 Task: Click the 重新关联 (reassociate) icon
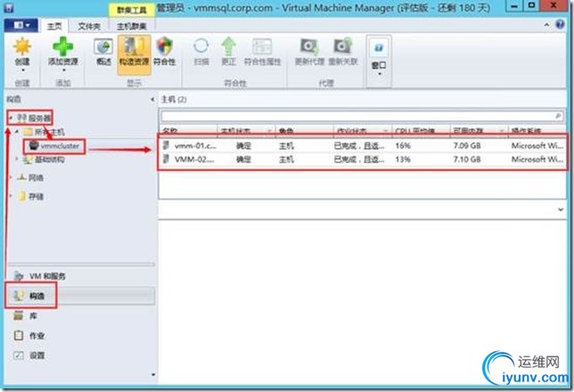click(x=343, y=53)
